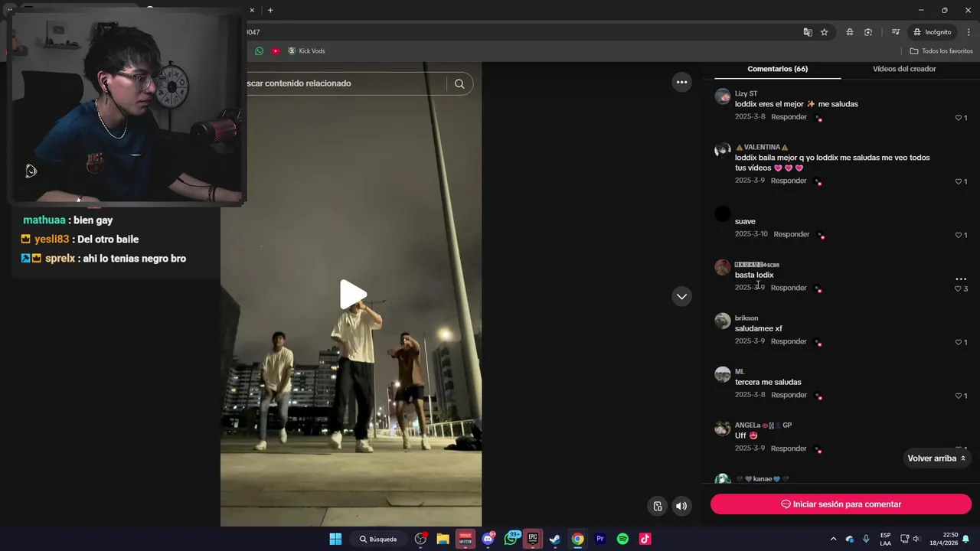Click taskbar Búsqueda search box
This screenshot has height=551, width=980.
click(x=379, y=539)
